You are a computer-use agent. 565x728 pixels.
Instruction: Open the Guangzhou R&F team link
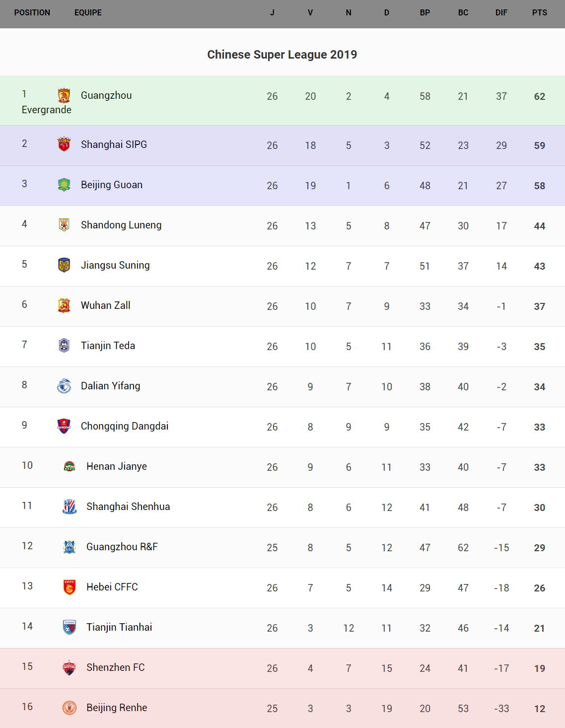122,547
